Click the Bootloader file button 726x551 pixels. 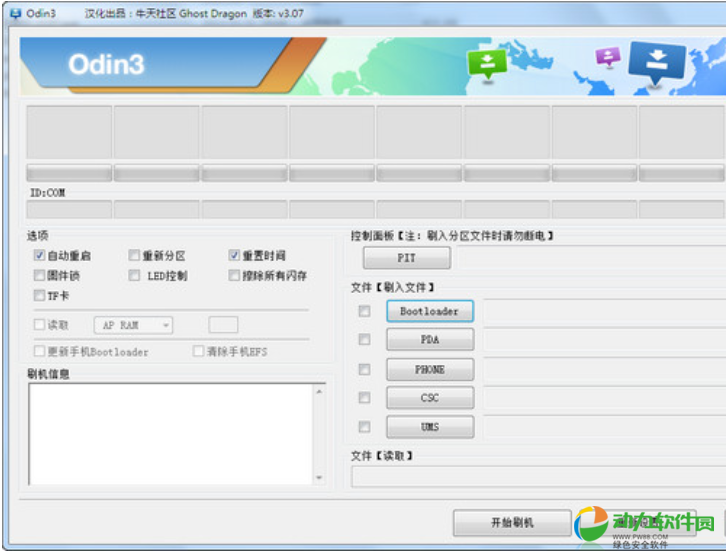pos(430,311)
